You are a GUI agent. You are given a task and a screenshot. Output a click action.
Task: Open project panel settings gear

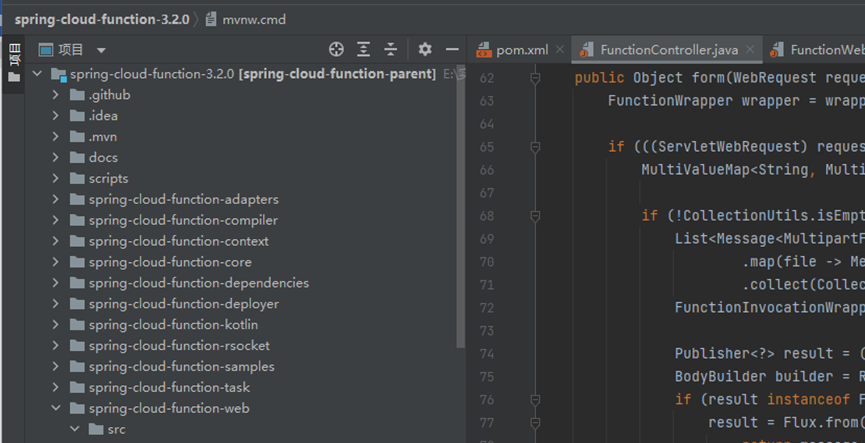(x=425, y=49)
